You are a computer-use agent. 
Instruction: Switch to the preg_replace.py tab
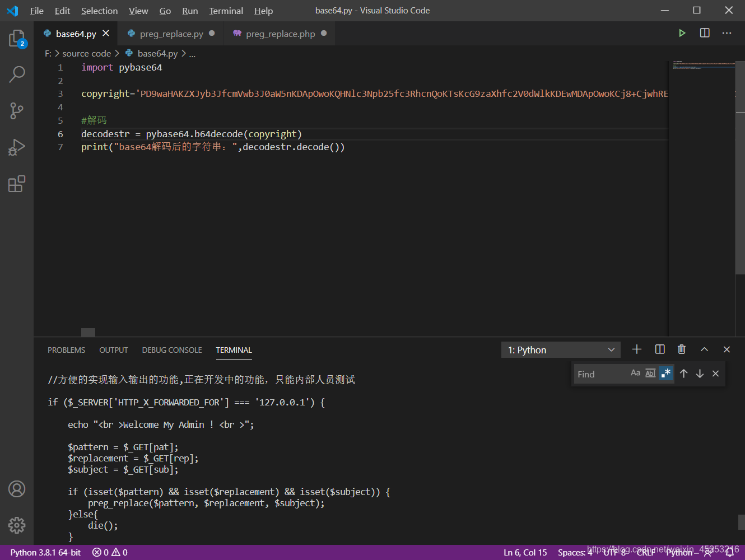(x=171, y=34)
